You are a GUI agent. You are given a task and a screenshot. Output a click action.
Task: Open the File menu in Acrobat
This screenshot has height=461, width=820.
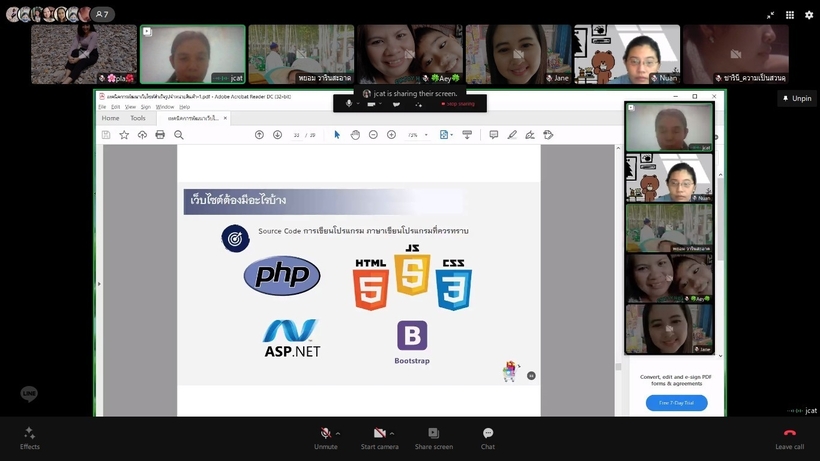102,107
